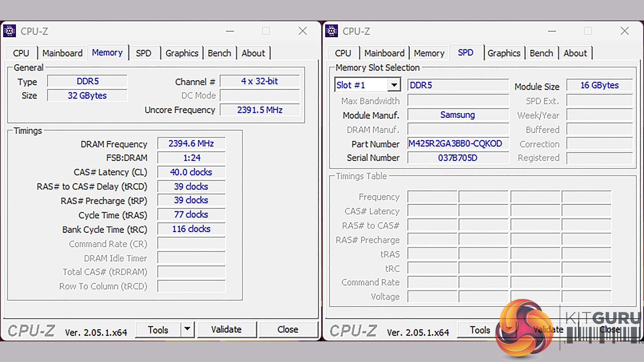Go to Graphics tab in right window

503,53
